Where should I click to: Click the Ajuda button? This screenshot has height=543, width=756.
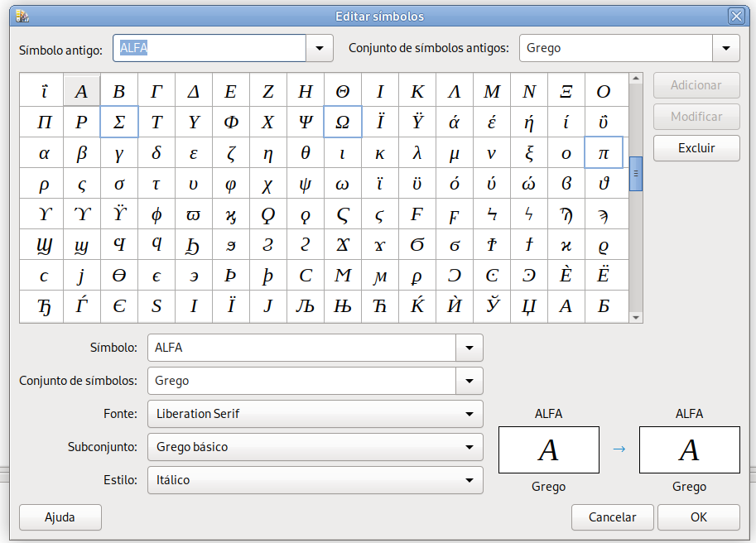click(60, 517)
